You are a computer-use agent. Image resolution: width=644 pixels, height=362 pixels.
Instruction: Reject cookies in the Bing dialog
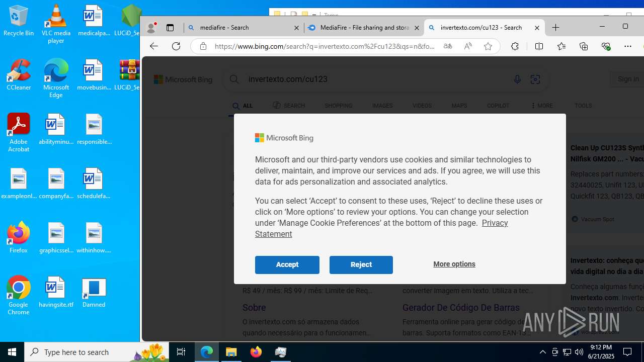point(361,264)
